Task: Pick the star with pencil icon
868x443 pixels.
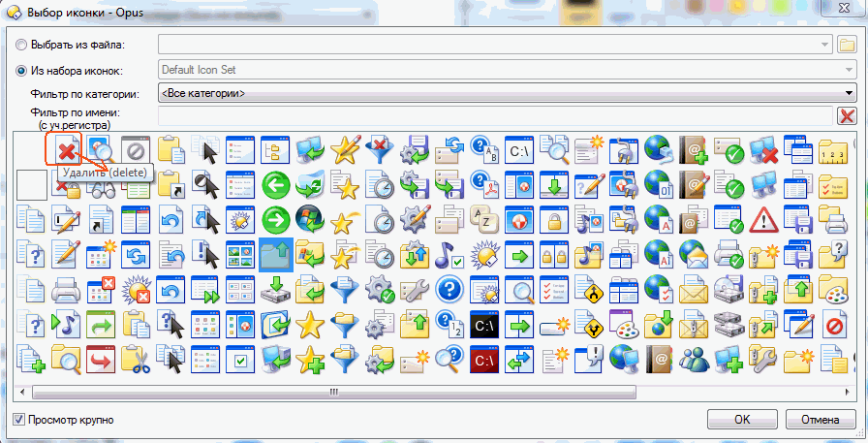Action: click(346, 150)
